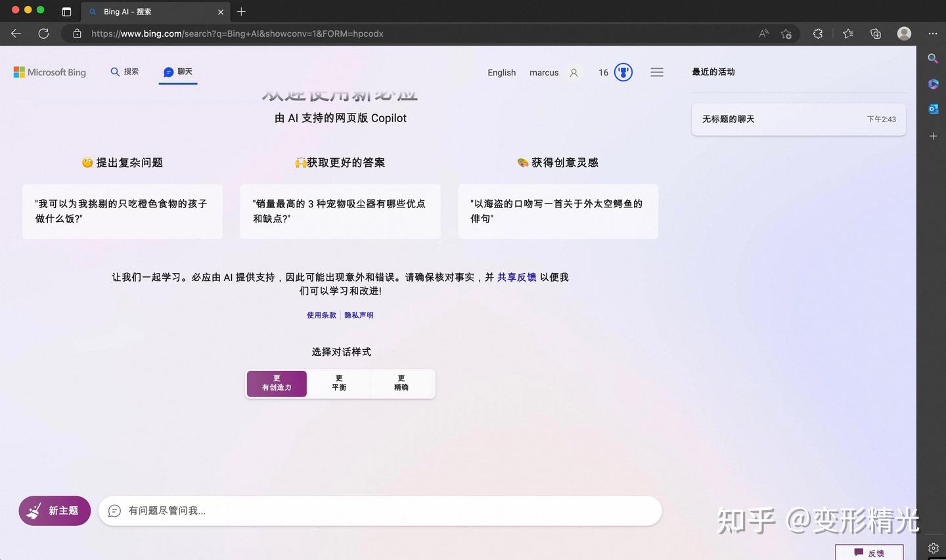The width and height of the screenshot is (946, 560).
Task: View site information lock icon
Action: tap(77, 33)
